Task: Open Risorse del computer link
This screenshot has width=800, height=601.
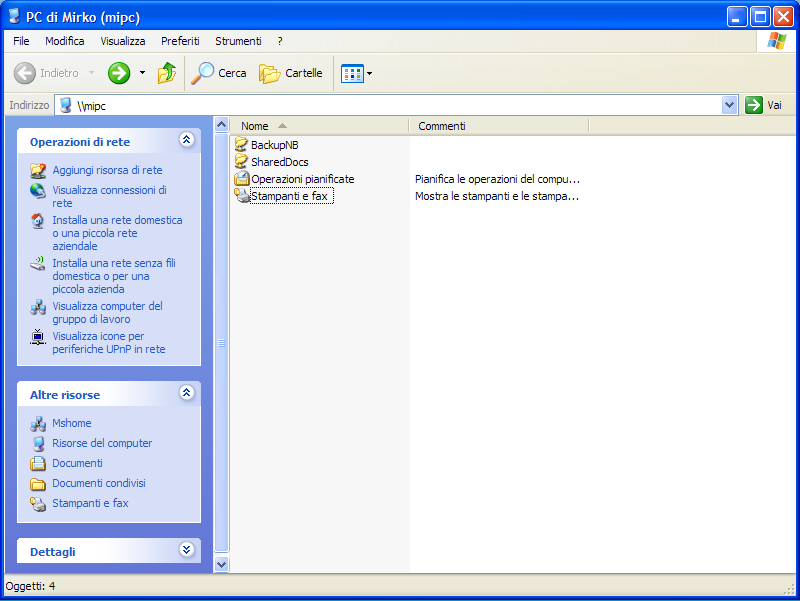Action: pos(102,443)
